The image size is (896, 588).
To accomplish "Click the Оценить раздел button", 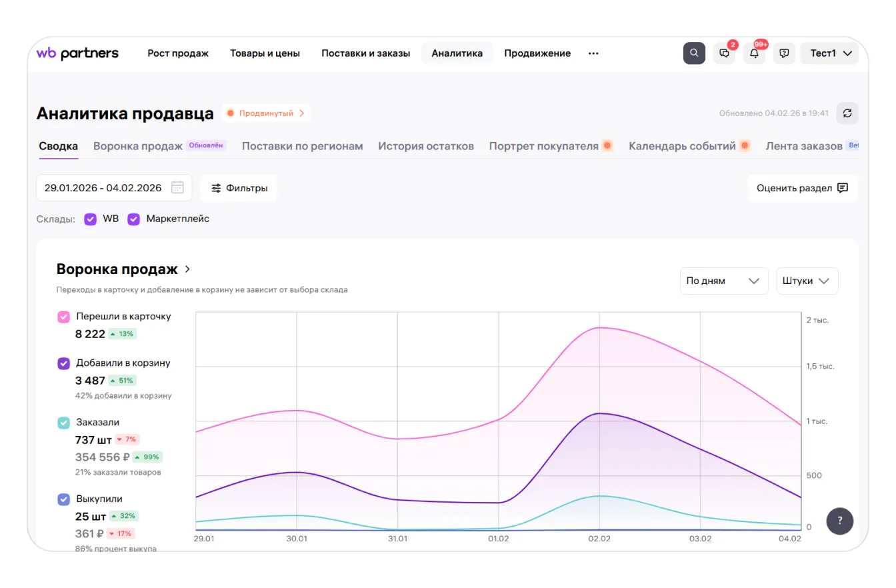I will tap(802, 188).
